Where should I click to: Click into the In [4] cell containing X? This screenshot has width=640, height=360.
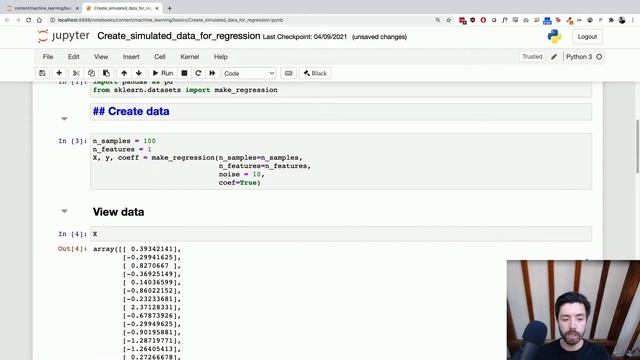tap(341, 234)
